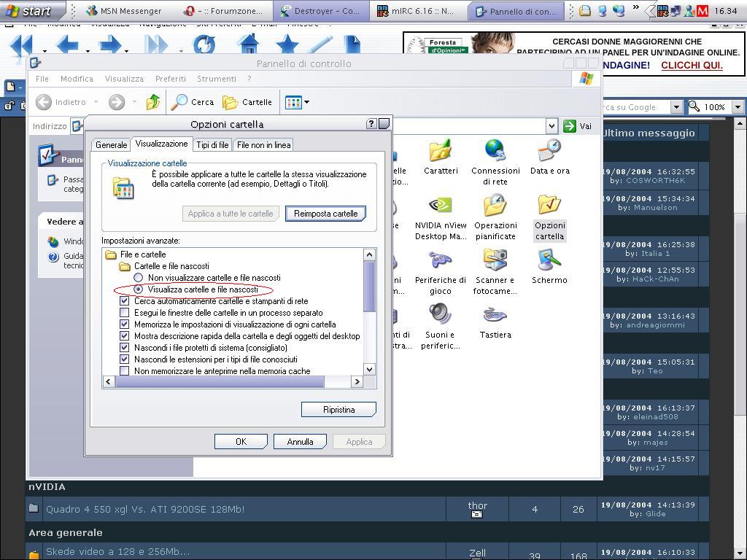Open Periferiche di gioco icon
Screen dimensions: 747x560
pos(440,262)
